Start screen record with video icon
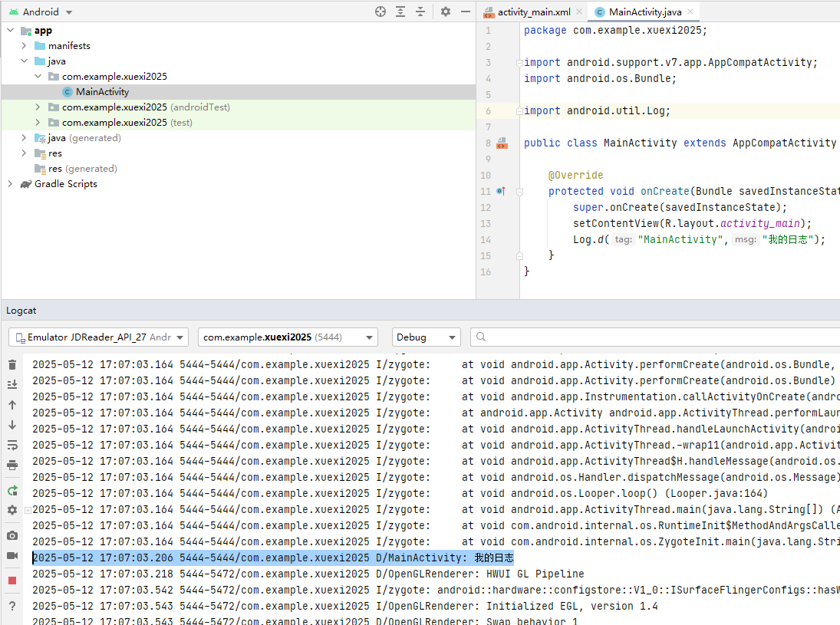 [12, 555]
